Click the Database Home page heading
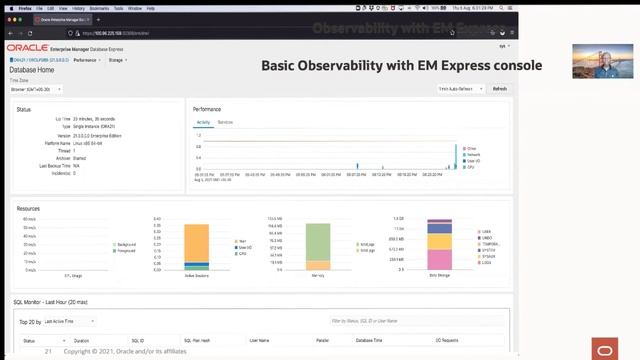Image resolution: width=640 pixels, height=360 pixels. pos(32,70)
